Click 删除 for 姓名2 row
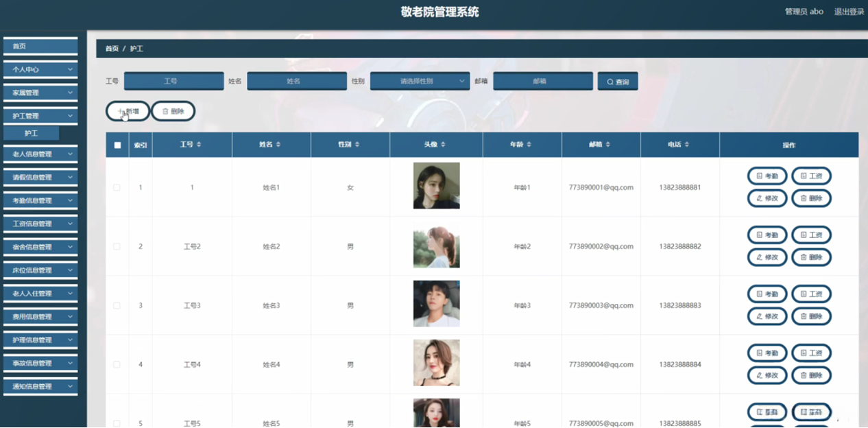868x428 pixels. [x=811, y=257]
